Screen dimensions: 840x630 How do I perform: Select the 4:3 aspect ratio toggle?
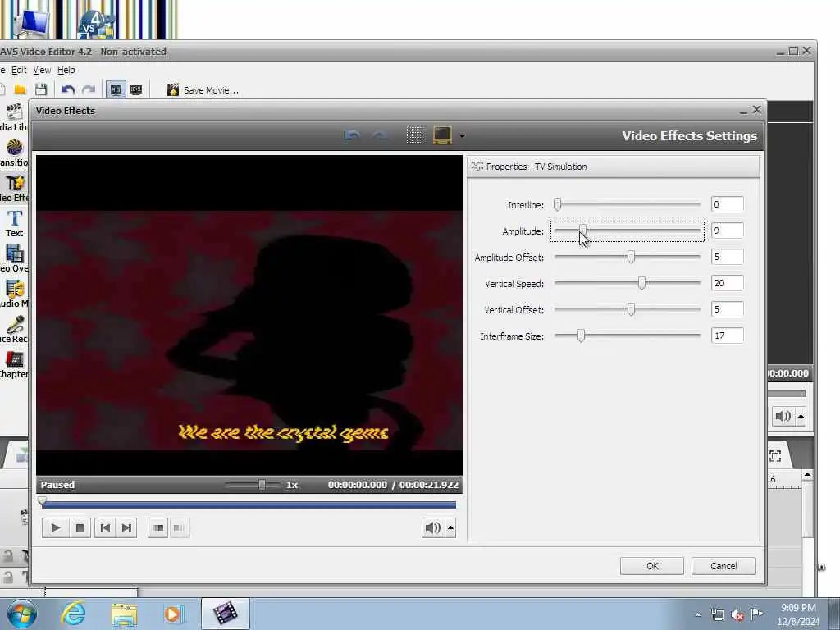116,89
